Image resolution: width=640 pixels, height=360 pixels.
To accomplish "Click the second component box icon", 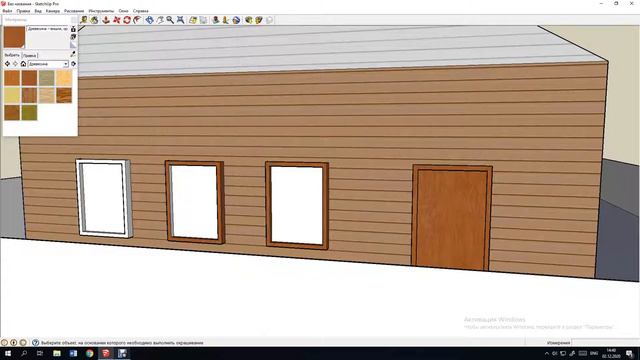I will point(259,20).
